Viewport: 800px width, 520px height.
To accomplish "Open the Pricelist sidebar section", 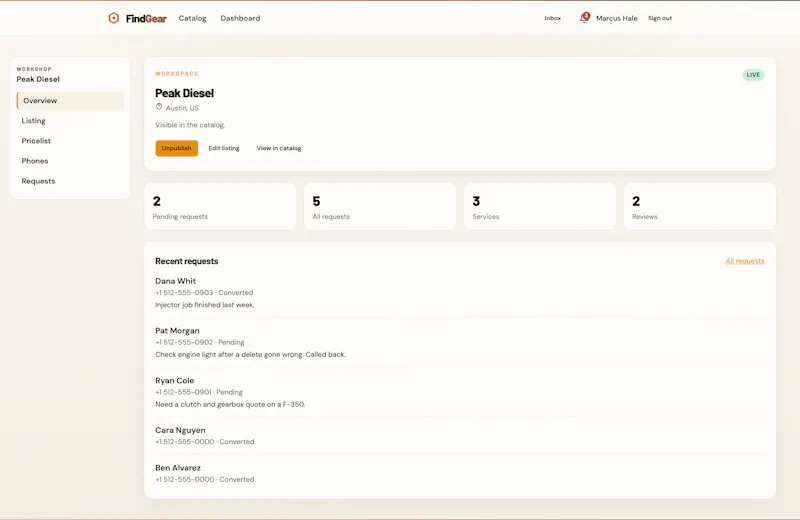I will 70,141.
